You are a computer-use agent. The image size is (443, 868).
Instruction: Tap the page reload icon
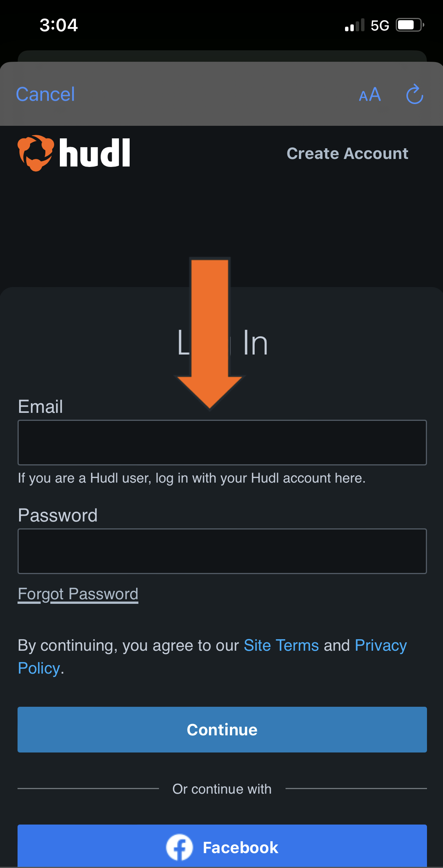pyautogui.click(x=414, y=94)
